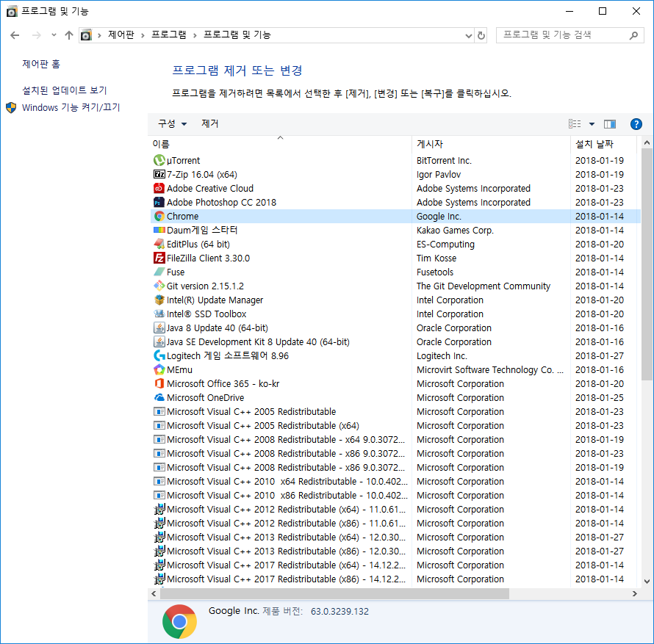654x644 pixels.
Task: Click Microvirt Software Technology publisher cell
Action: coord(489,369)
